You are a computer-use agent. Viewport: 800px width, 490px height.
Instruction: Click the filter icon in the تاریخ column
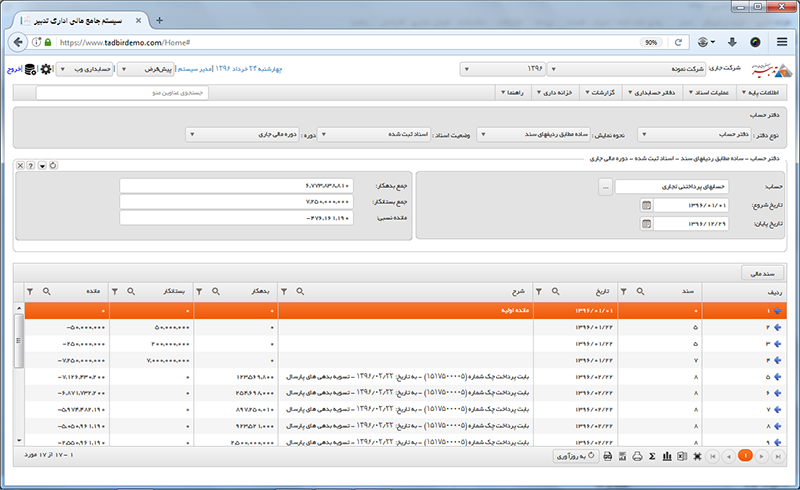539,291
